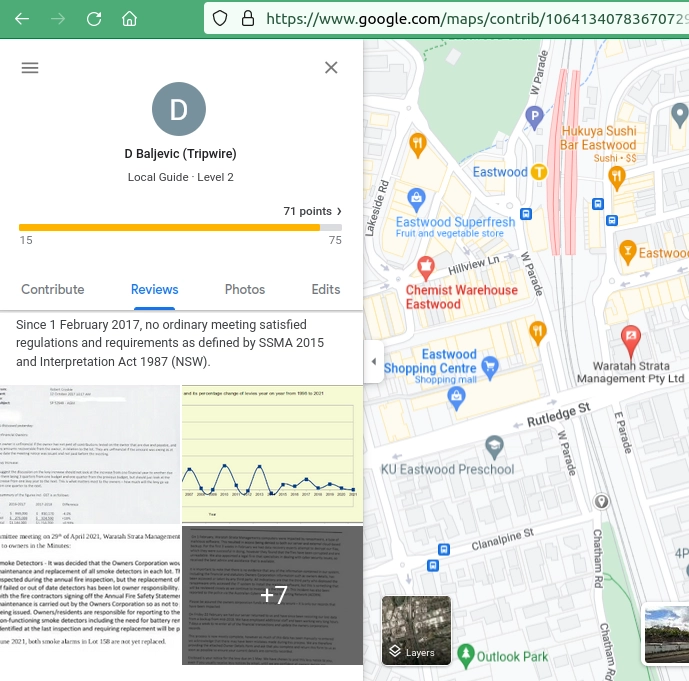Switch to the Contribute tab

click(53, 289)
